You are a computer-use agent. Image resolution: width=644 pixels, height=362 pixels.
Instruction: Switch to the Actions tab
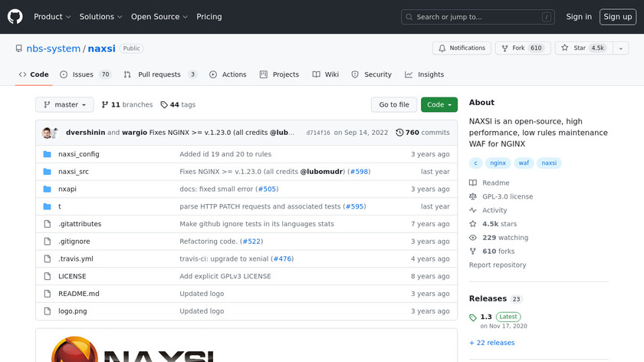pyautogui.click(x=228, y=74)
